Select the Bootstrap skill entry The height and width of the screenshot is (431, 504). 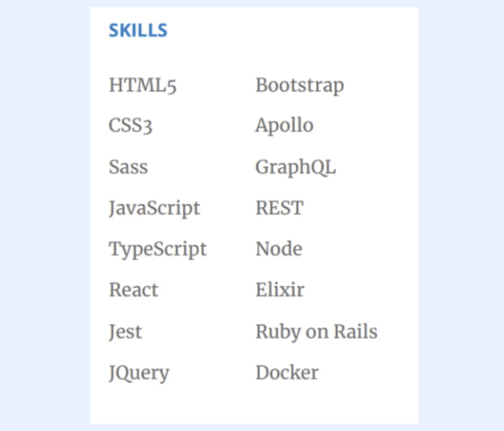tap(300, 86)
